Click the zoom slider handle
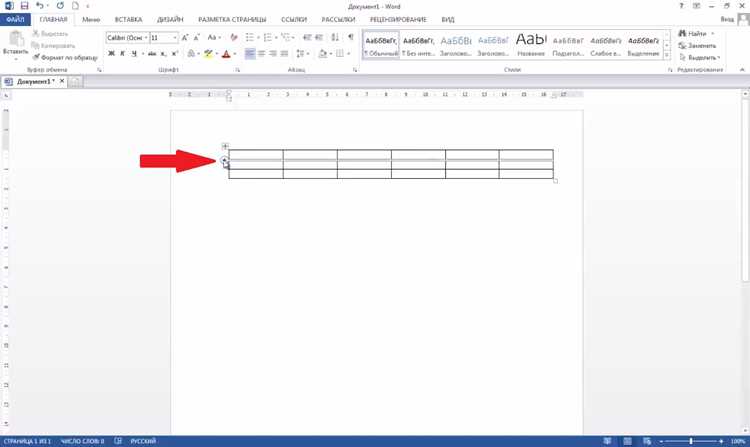The height and width of the screenshot is (447, 750). 691,441
